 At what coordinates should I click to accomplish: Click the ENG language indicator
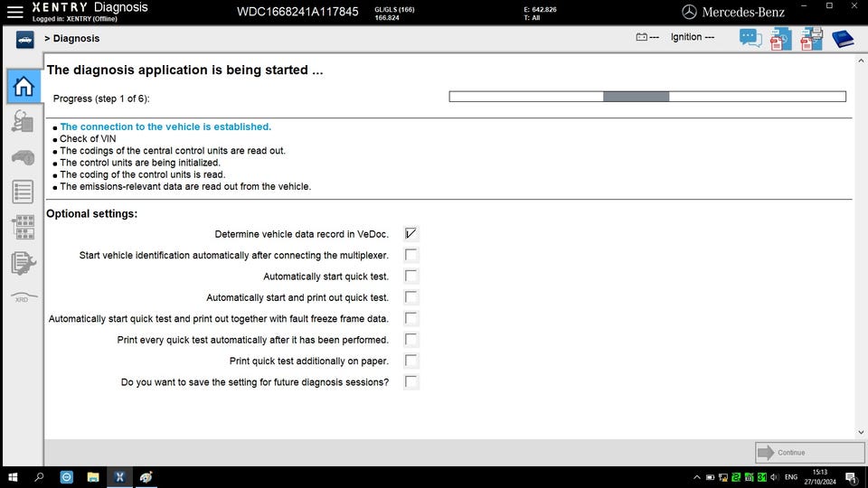[791, 477]
